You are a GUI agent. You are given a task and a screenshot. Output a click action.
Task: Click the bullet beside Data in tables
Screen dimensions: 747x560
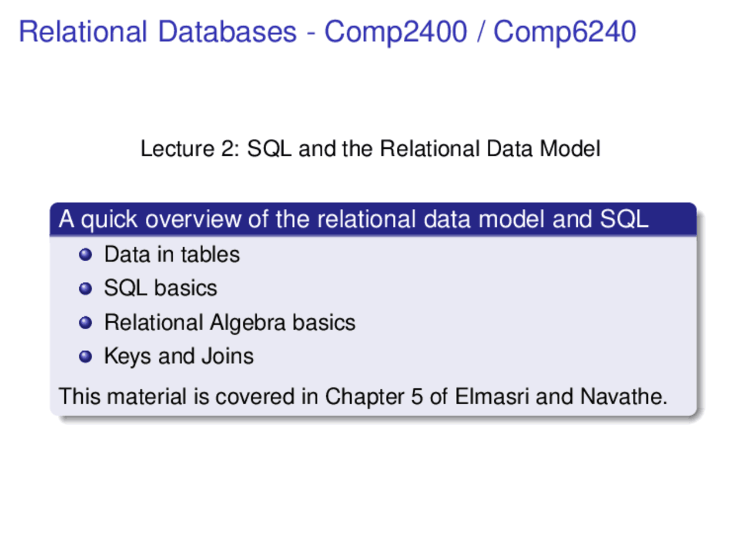85,255
